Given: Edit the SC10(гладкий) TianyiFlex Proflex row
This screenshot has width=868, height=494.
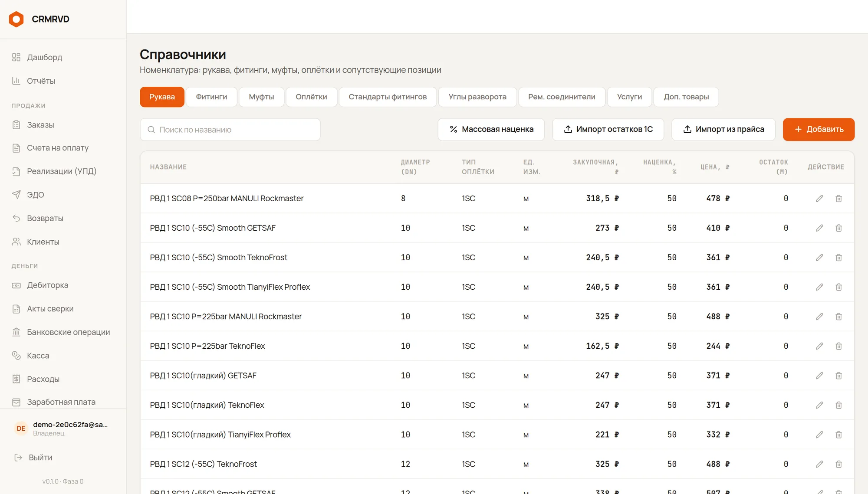Looking at the screenshot, I should 819,435.
